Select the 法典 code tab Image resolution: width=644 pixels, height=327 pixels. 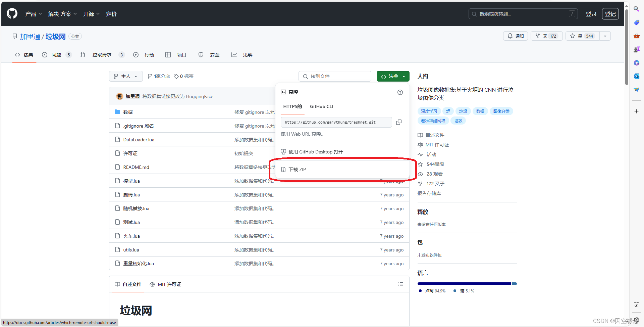24,55
